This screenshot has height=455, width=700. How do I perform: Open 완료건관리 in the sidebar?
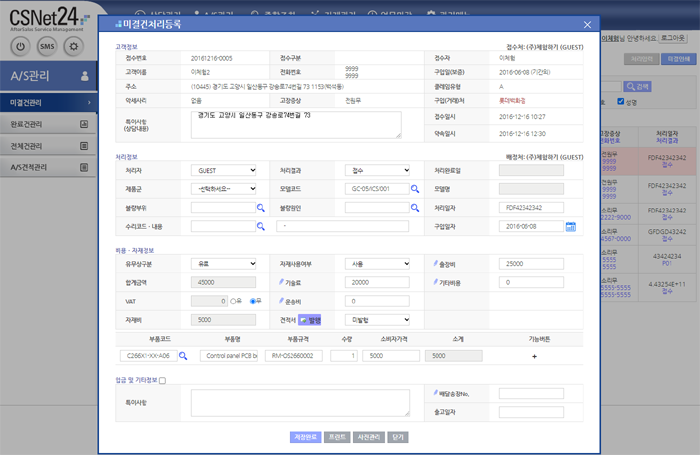pyautogui.click(x=48, y=124)
